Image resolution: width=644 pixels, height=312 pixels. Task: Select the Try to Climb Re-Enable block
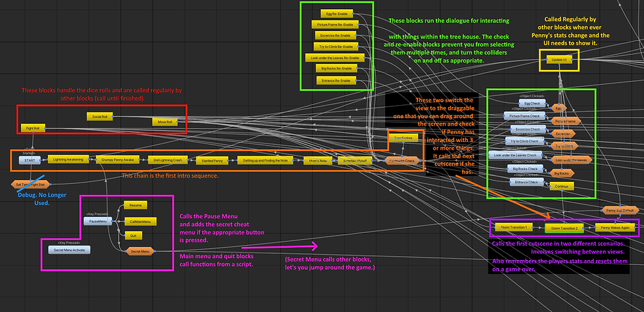click(x=336, y=47)
